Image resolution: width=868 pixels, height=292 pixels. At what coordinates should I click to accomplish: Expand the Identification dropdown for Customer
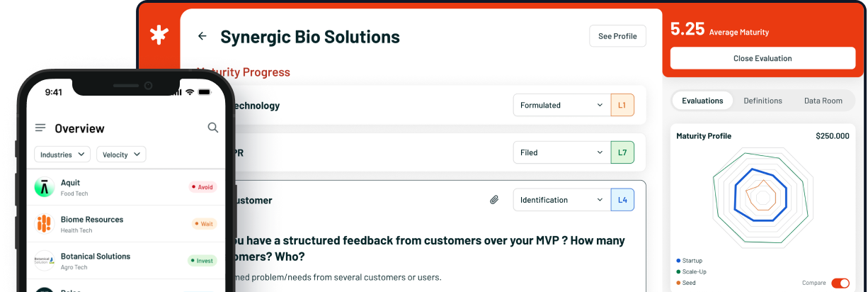tap(562, 200)
